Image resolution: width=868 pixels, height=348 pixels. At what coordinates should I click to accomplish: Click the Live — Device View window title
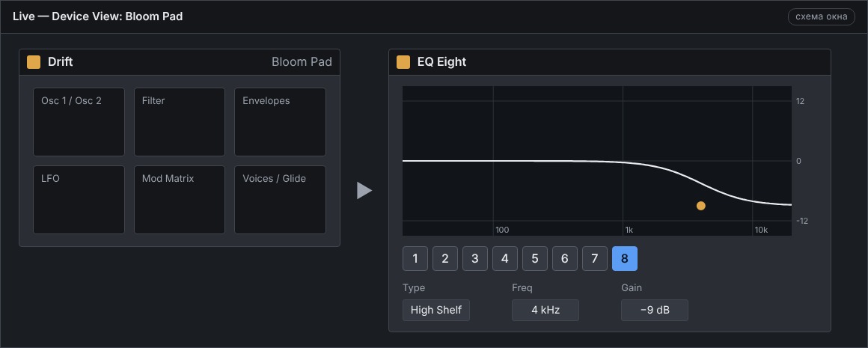tap(98, 16)
